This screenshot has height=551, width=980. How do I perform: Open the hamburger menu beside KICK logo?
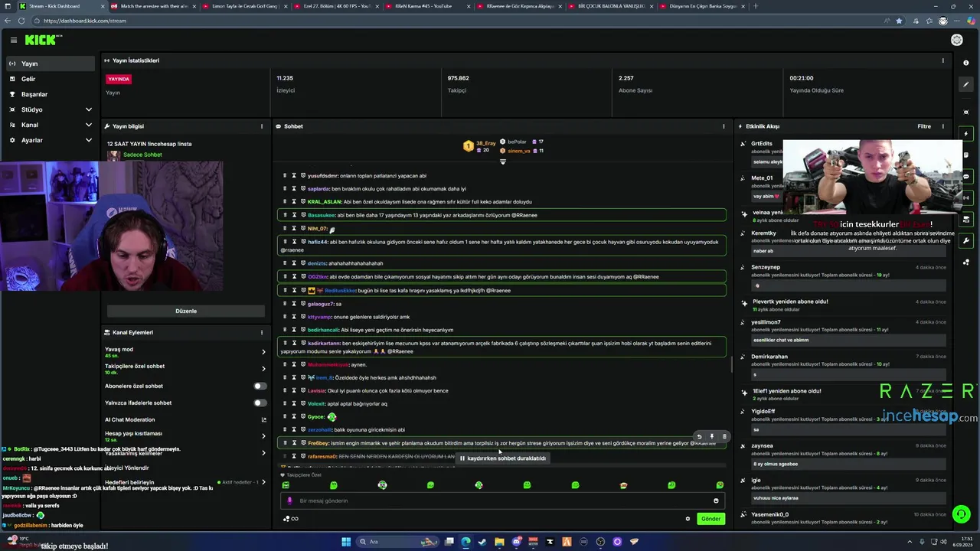click(x=13, y=40)
